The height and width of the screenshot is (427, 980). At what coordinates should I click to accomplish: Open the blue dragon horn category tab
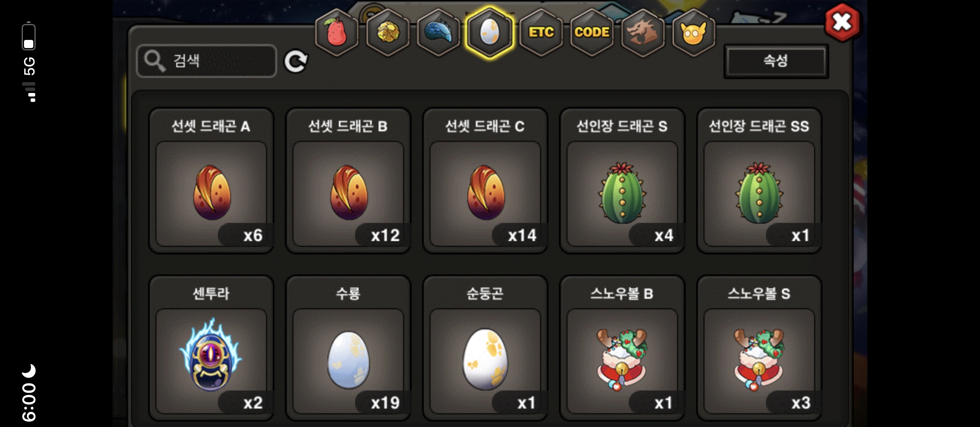[x=439, y=33]
